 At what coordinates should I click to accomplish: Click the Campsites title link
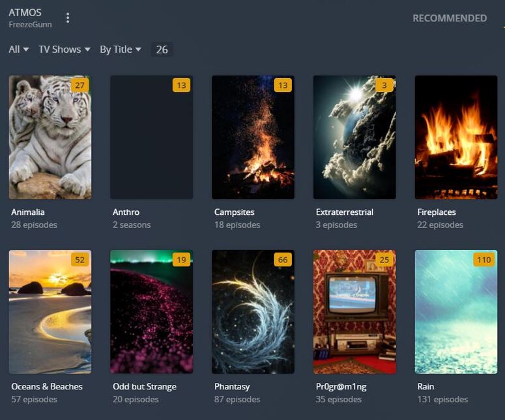234,212
